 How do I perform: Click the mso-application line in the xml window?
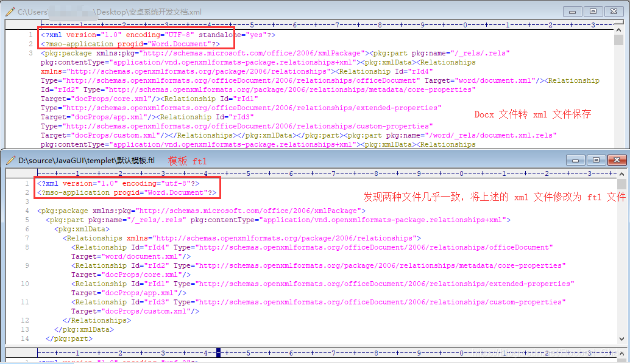point(130,44)
